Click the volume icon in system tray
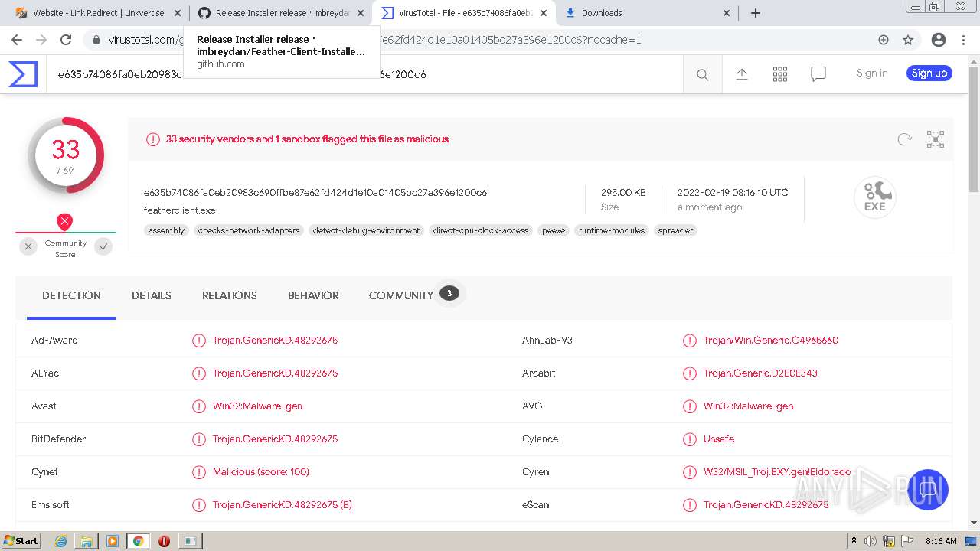 pos(871,541)
